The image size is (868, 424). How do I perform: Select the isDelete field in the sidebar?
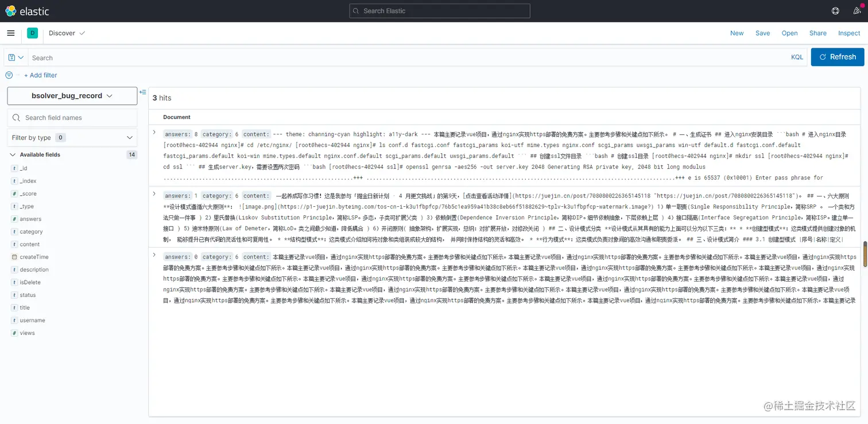[31, 282]
